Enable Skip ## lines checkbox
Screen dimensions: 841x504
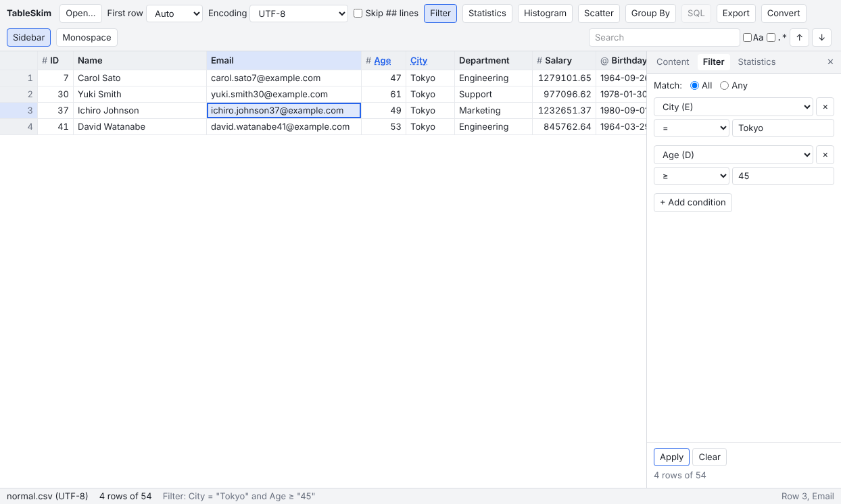pos(358,14)
